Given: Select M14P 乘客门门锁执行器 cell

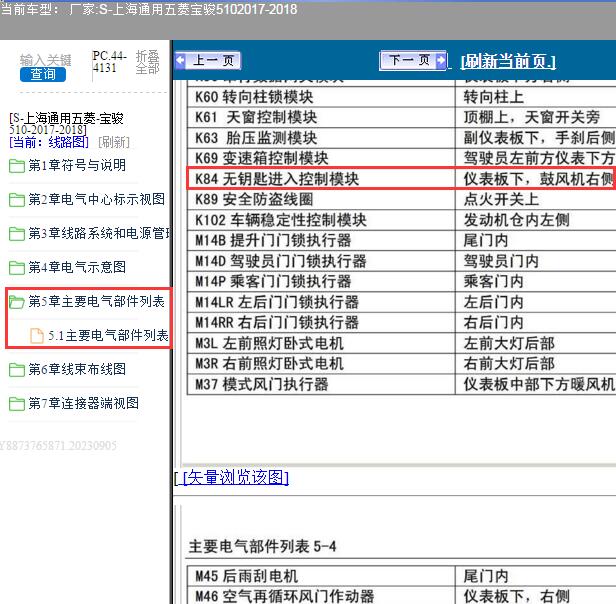Looking at the screenshot, I should coord(321,281).
